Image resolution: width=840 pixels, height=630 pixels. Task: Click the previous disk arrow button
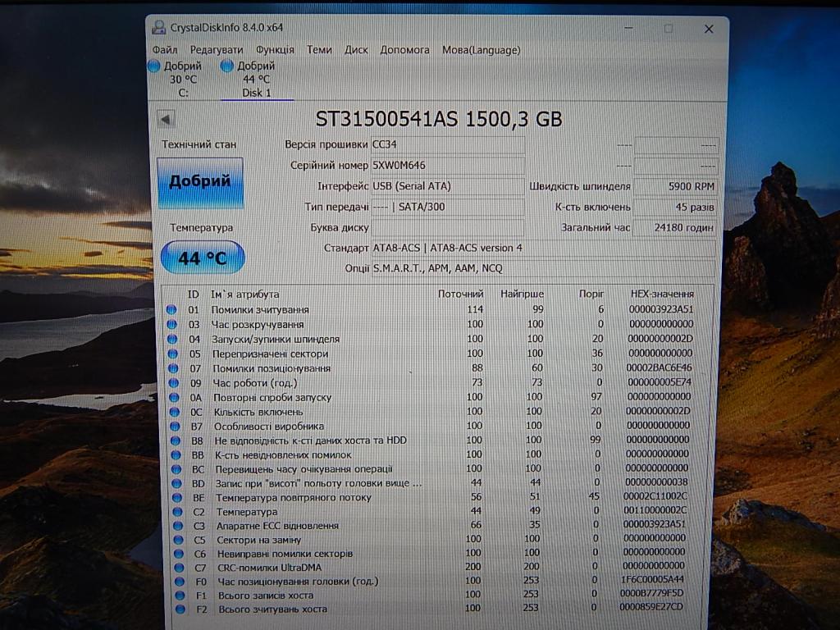coord(166,120)
